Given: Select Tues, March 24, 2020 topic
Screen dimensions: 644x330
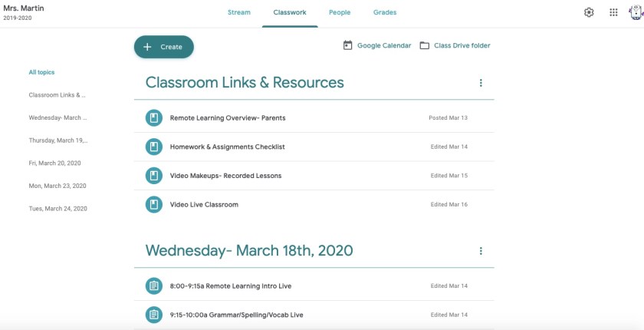Looking at the screenshot, I should [x=58, y=209].
